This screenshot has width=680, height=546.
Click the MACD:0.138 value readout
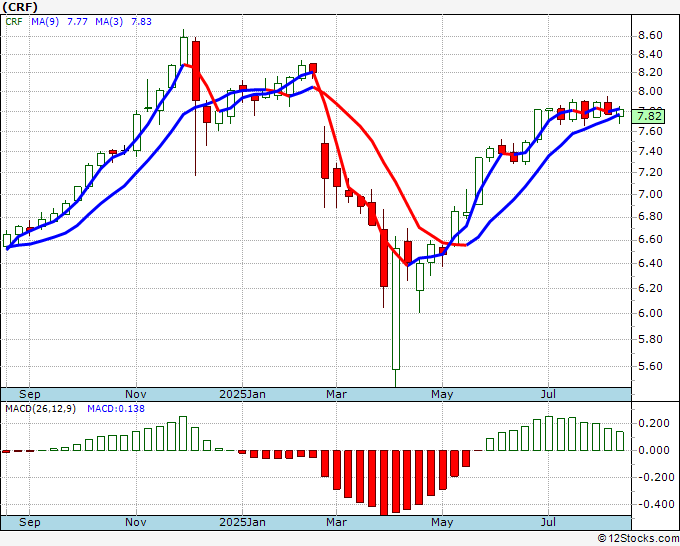116,409
